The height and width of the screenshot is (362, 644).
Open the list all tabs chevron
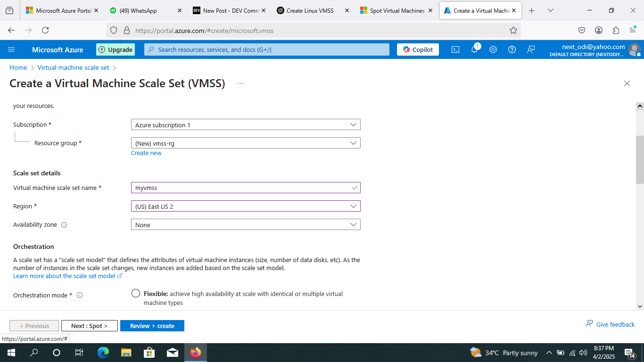[551, 10]
